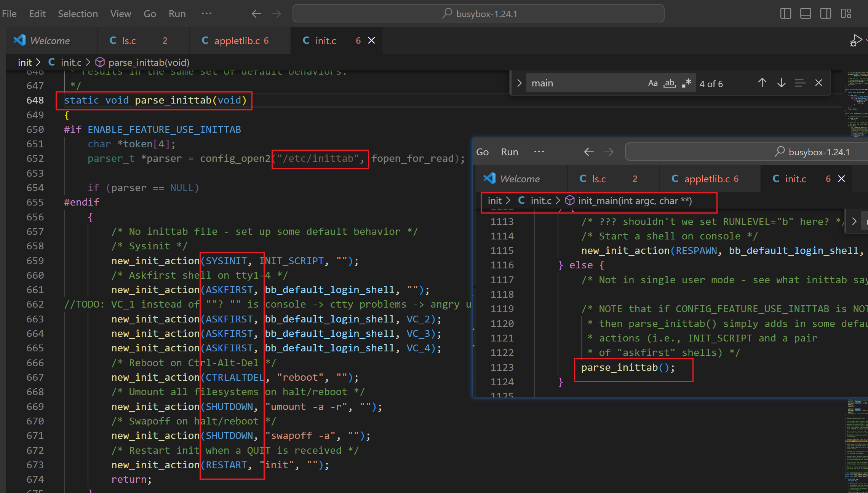
Task: Click the "/etc/inittab" string on line 652
Action: [318, 158]
